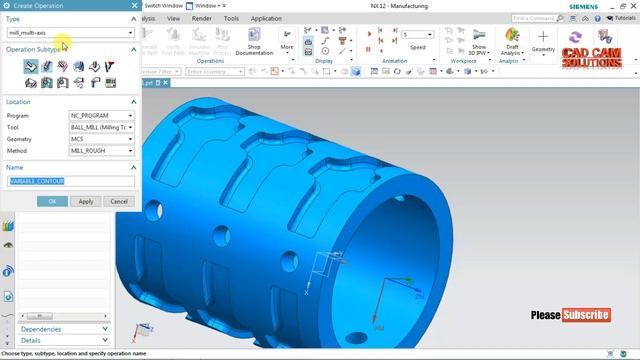Viewport: 640px width, 360px height.
Task: Collapse the Location section
Action: [133, 102]
